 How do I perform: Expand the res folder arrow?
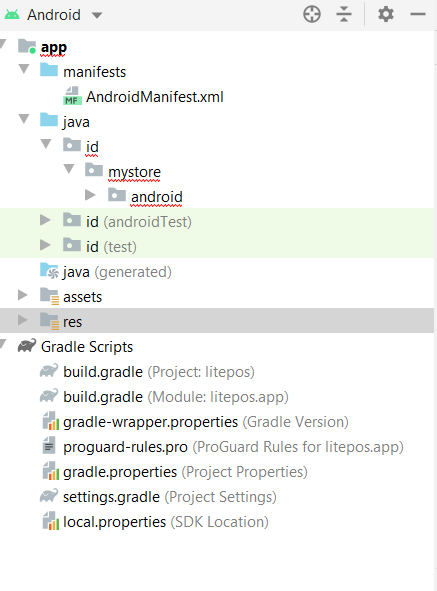pyautogui.click(x=23, y=320)
